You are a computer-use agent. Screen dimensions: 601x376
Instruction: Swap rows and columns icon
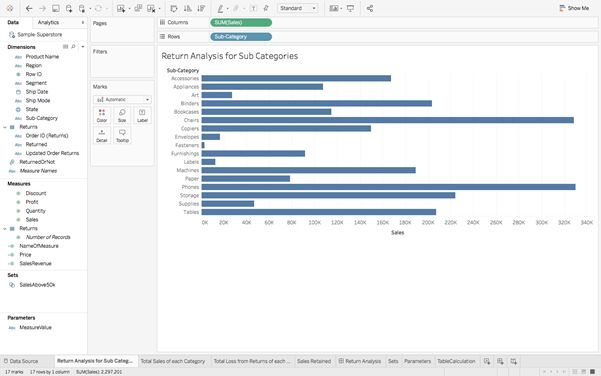174,8
